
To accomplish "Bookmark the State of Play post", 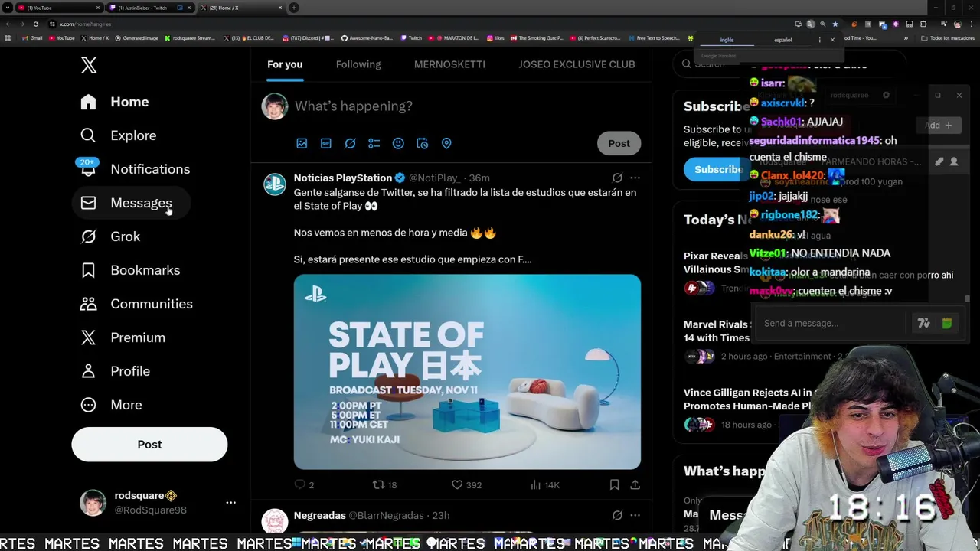I will (614, 484).
